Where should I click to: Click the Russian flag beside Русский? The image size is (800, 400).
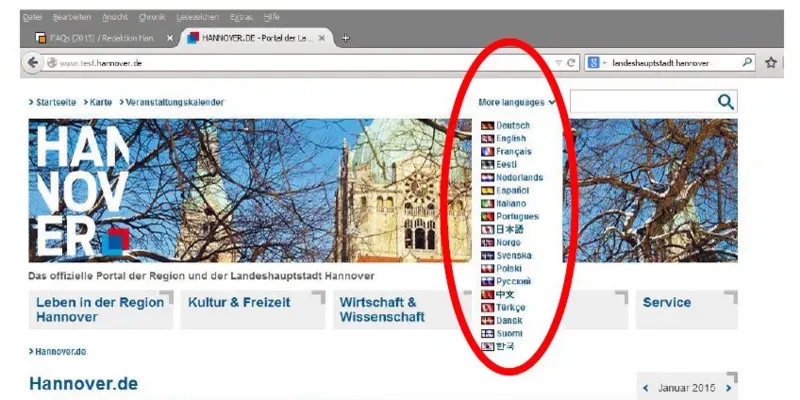pyautogui.click(x=488, y=282)
